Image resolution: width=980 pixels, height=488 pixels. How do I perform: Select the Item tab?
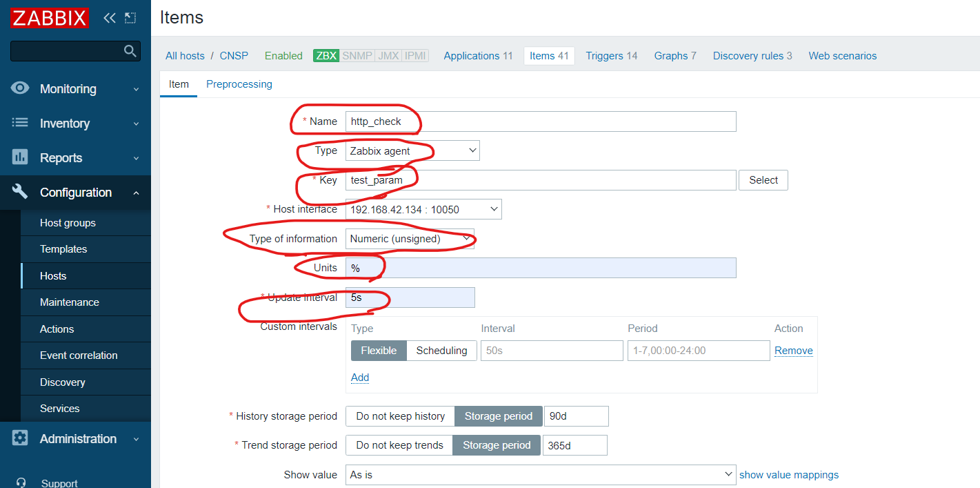pos(179,84)
